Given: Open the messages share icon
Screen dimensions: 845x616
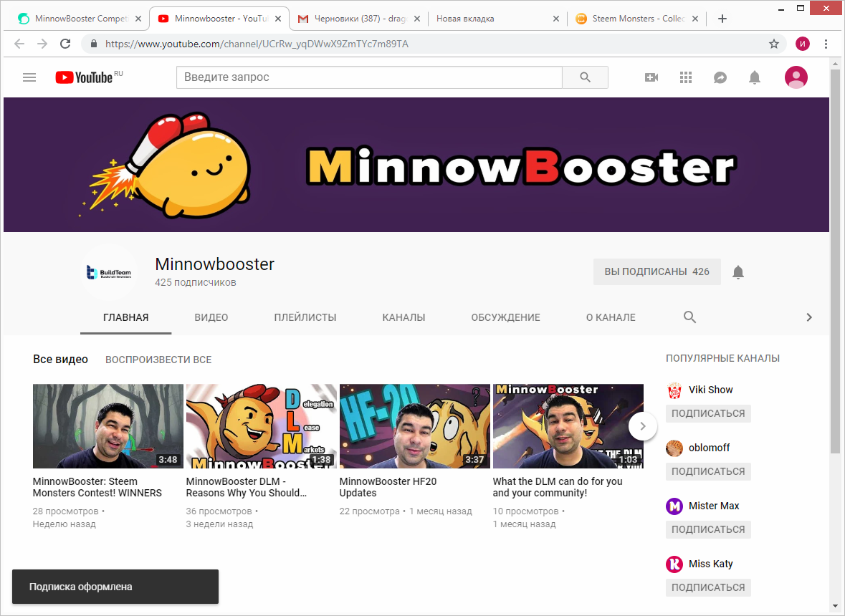Looking at the screenshot, I should [720, 77].
